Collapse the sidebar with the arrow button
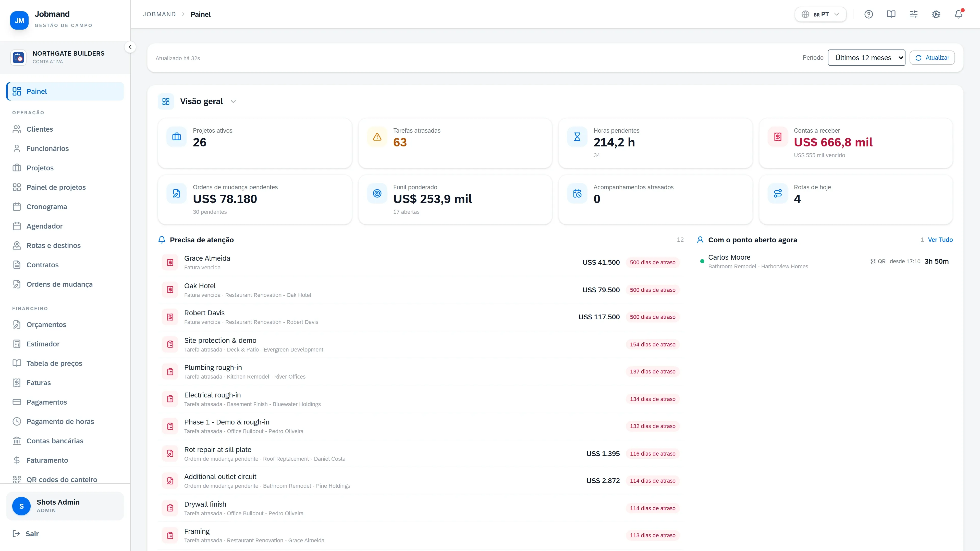This screenshot has height=551, width=980. click(130, 47)
